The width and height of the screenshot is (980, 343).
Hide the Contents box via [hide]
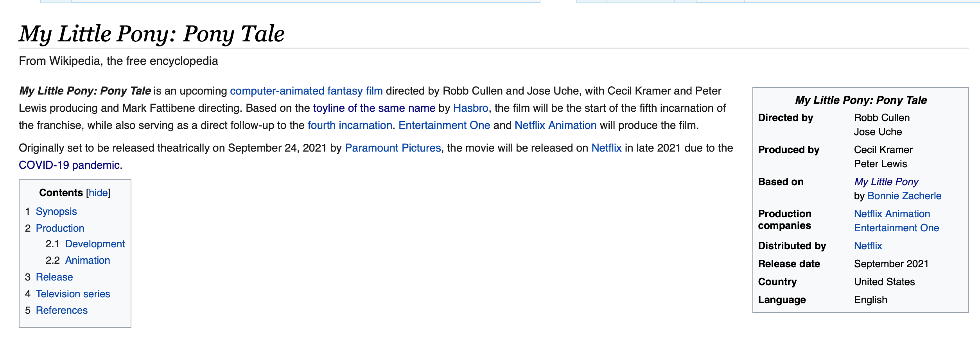tap(99, 193)
